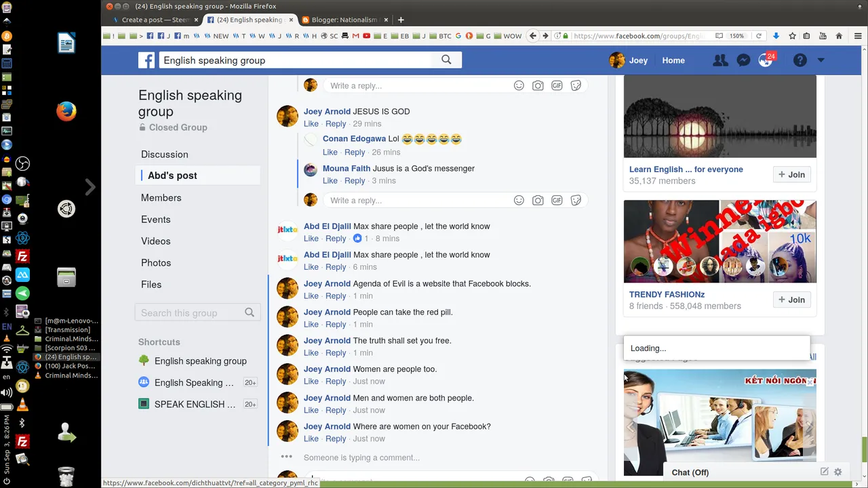The height and width of the screenshot is (488, 868).
Task: Open a new Firefox tab
Action: point(401,20)
